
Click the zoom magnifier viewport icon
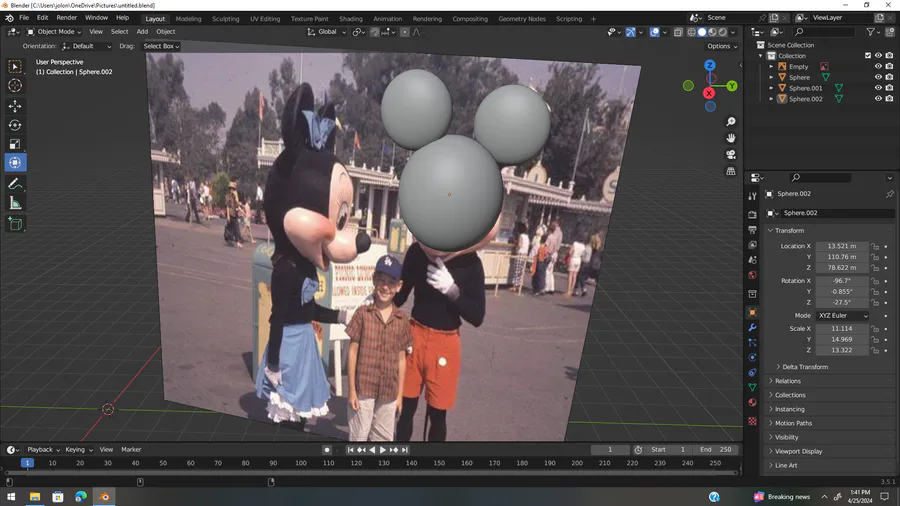[731, 122]
